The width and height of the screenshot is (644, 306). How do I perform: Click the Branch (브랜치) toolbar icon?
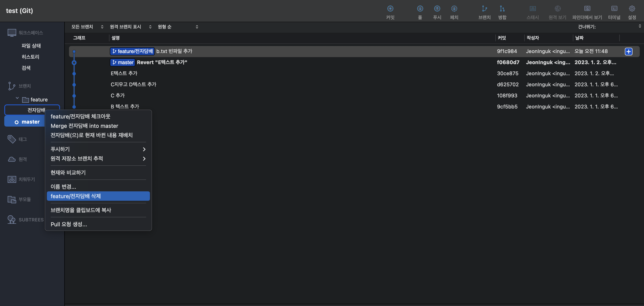[484, 9]
